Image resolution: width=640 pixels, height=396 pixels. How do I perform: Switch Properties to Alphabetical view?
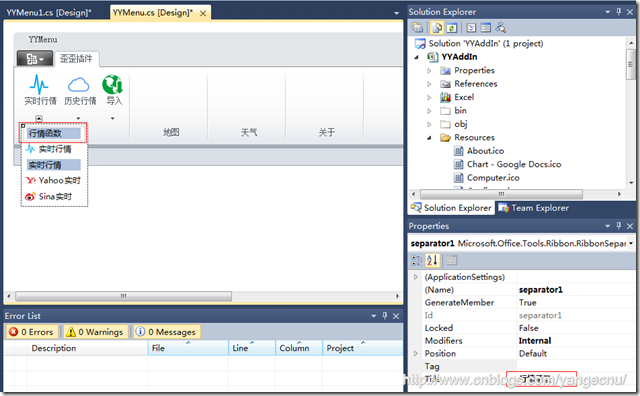tap(432, 260)
